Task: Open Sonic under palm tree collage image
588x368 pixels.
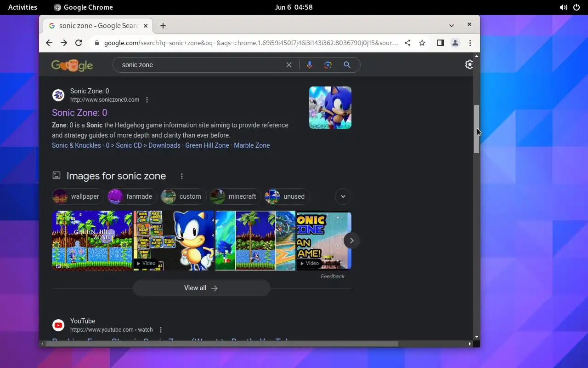Action: click(255, 241)
